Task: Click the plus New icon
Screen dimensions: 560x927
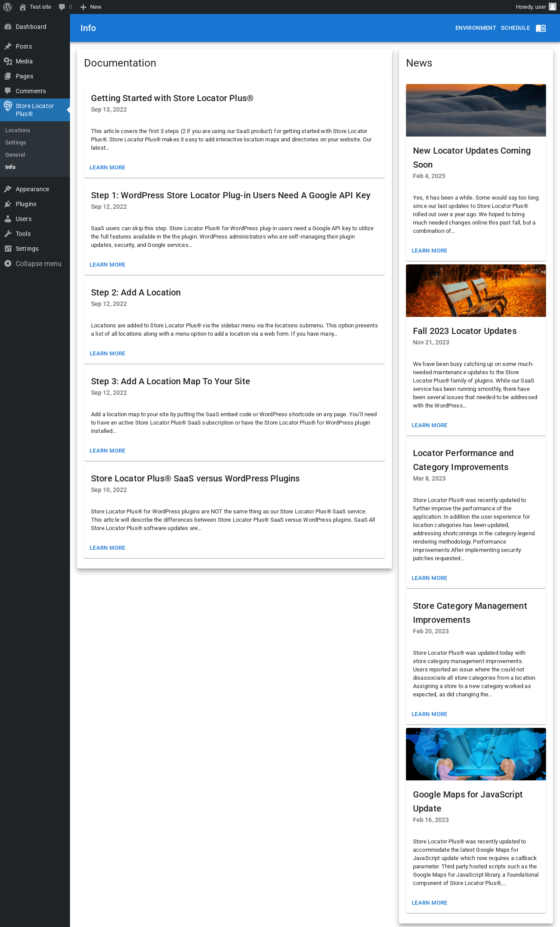Action: point(83,7)
